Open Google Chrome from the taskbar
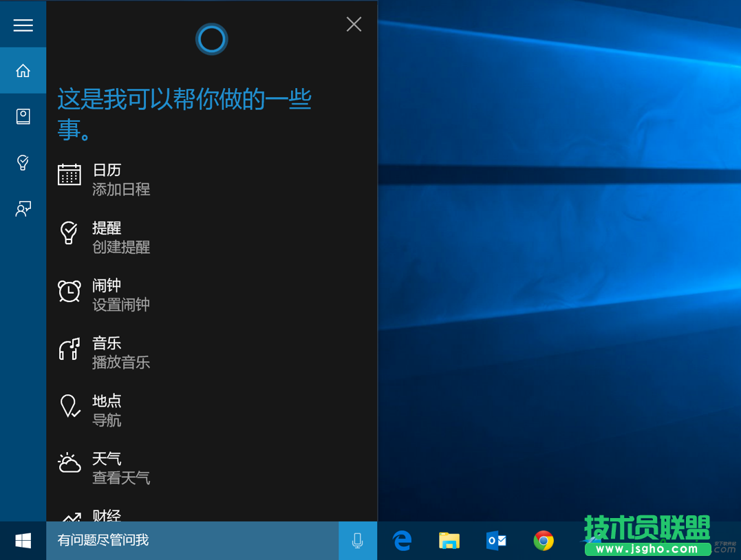Image resolution: width=741 pixels, height=560 pixels. coord(544,541)
